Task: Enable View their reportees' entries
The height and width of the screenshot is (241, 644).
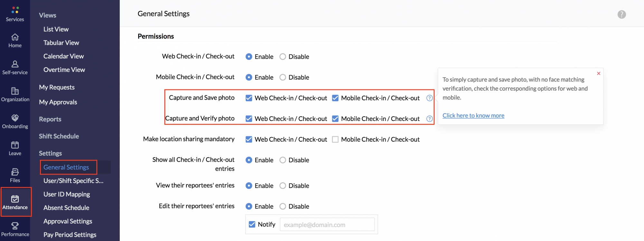Action: pyautogui.click(x=249, y=186)
